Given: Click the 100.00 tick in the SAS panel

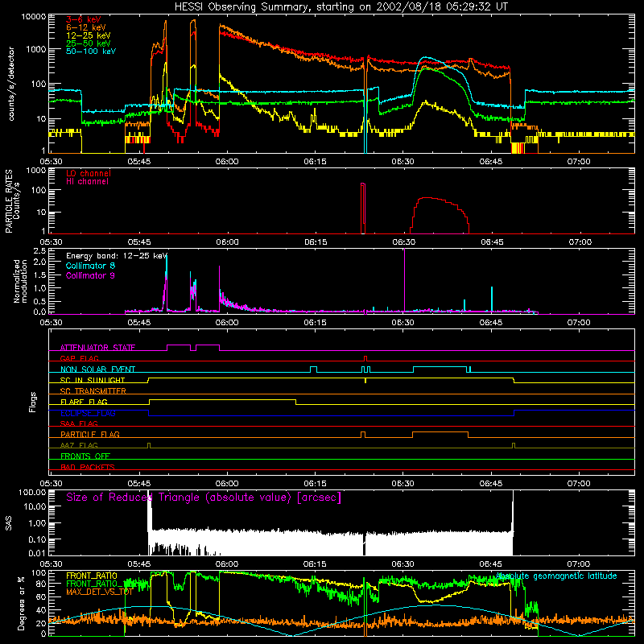Looking at the screenshot, I should click(x=32, y=492).
